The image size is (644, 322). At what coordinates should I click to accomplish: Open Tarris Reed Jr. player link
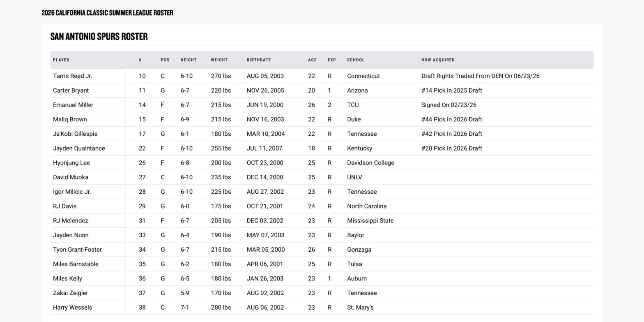tap(73, 76)
